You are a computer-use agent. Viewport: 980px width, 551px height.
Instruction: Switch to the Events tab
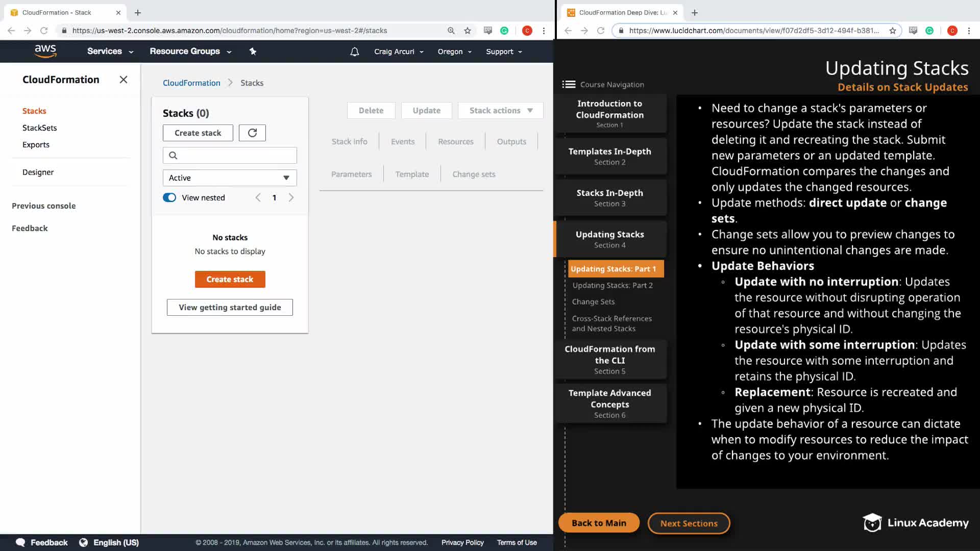tap(402, 141)
